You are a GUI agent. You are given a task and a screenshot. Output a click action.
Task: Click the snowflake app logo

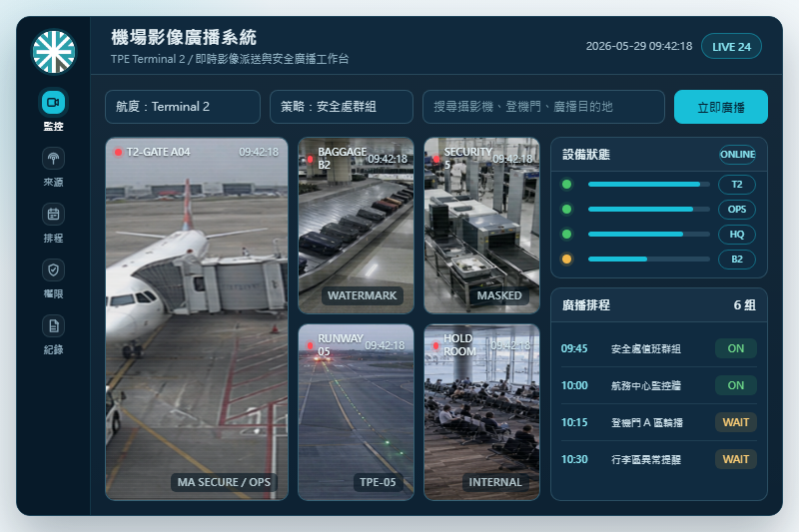click(54, 52)
